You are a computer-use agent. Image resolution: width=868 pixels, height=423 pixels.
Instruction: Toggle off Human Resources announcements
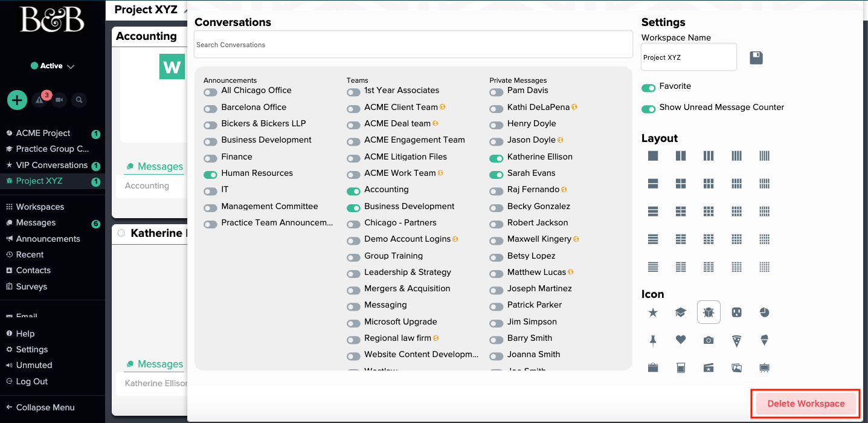(210, 174)
